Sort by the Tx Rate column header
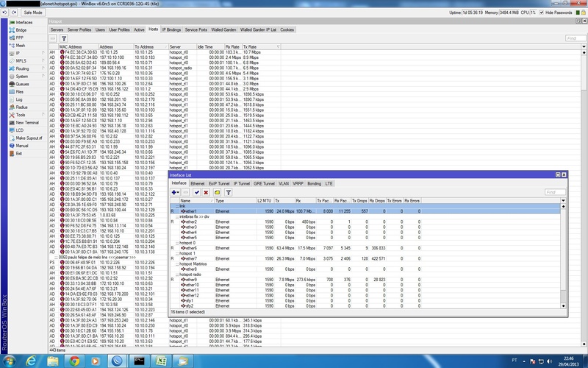Viewport: 588px width, 368px height. point(261,46)
